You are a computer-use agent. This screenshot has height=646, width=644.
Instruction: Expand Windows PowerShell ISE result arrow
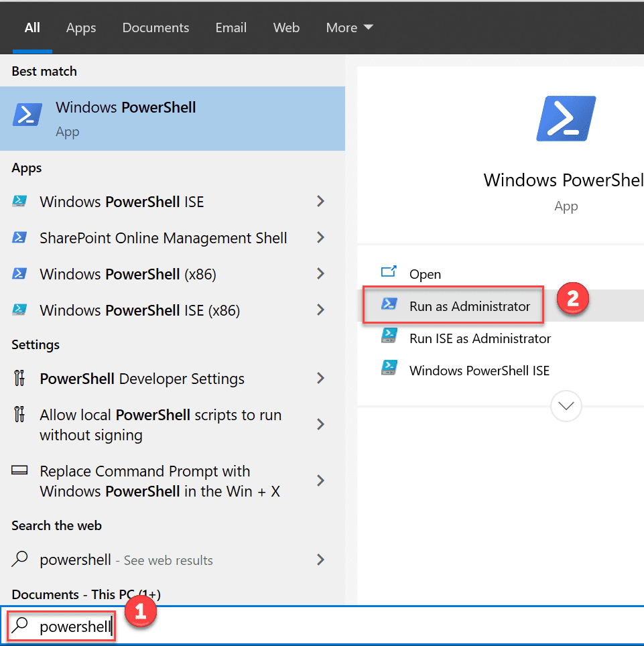click(x=320, y=202)
